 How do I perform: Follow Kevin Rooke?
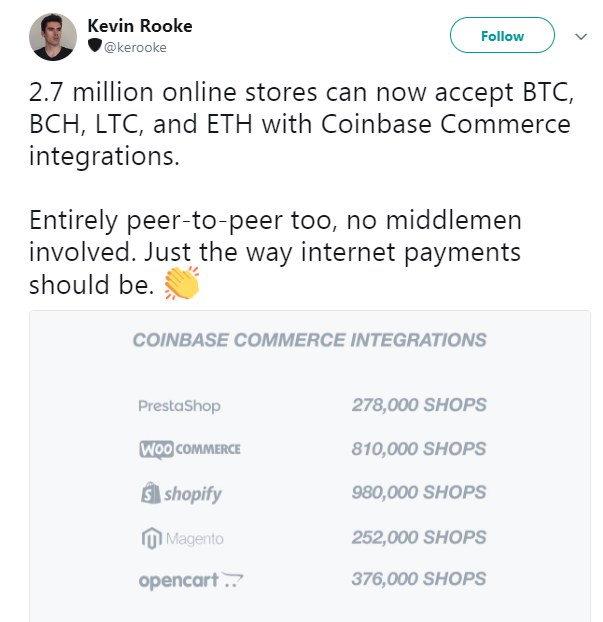502,35
